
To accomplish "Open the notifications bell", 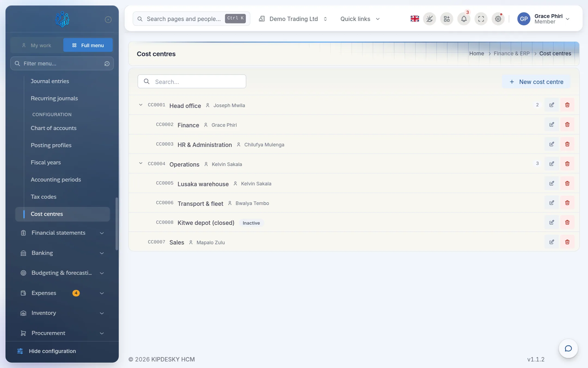I will (x=464, y=19).
